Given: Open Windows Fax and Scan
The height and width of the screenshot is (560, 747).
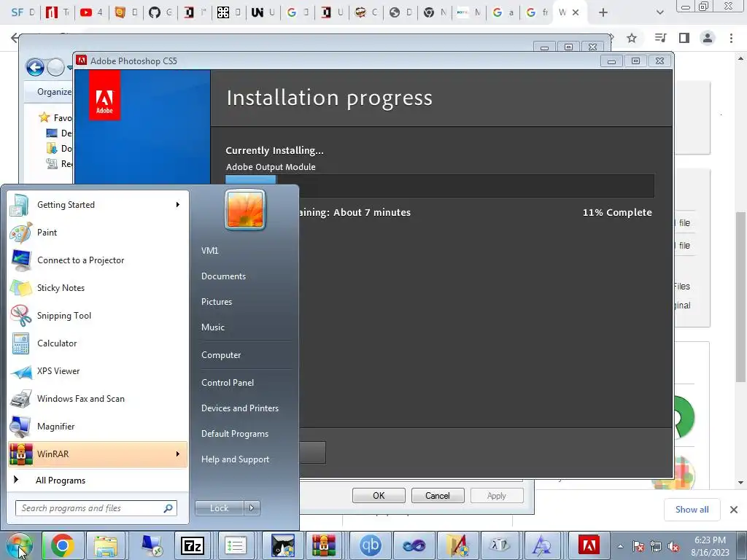Looking at the screenshot, I should [x=98, y=399].
